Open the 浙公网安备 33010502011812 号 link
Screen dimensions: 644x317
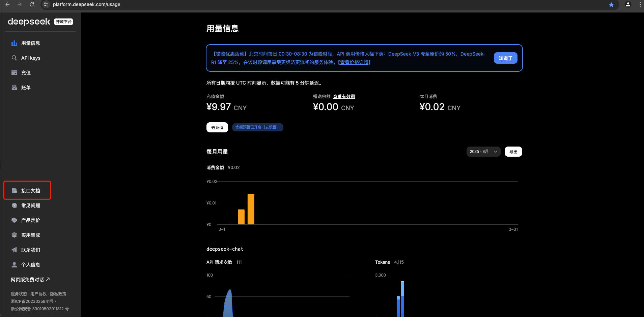(40, 309)
